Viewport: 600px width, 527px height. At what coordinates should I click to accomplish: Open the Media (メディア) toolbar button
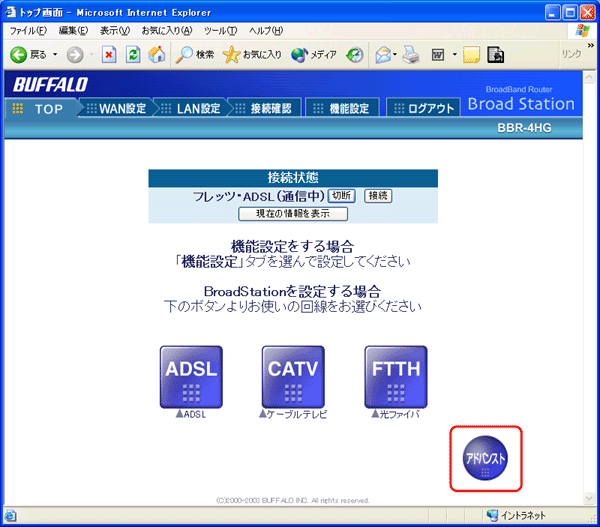click(x=314, y=55)
